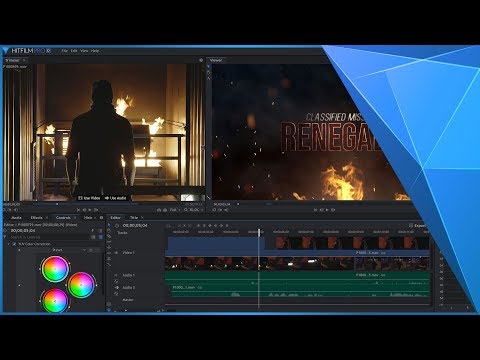Adjust the top color wheel
The image size is (480, 360).
pos(55,269)
